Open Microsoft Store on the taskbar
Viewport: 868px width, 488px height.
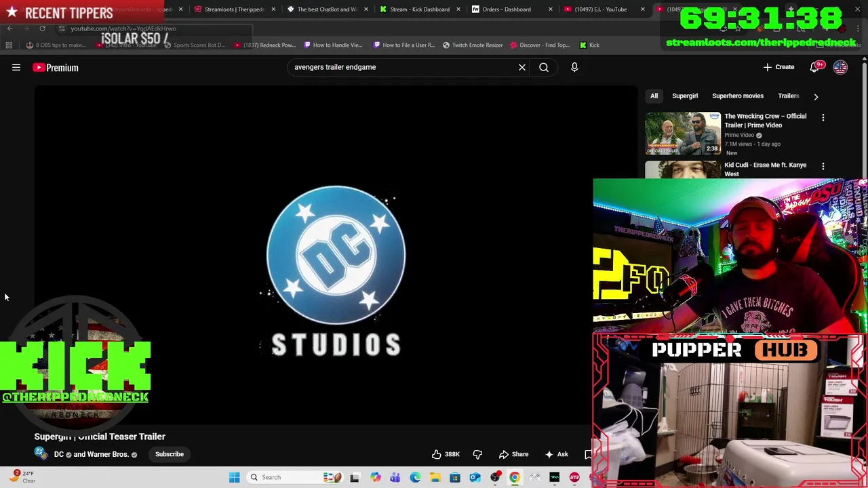tap(455, 477)
